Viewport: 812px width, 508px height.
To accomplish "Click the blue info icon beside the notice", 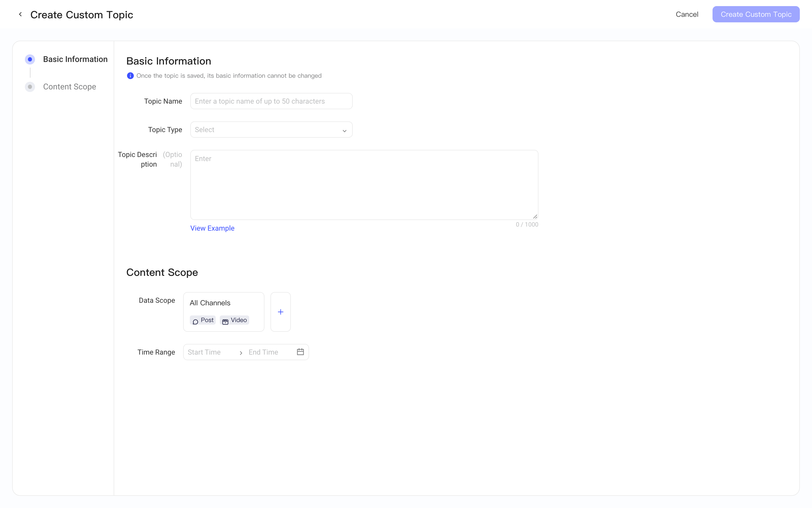I will point(130,76).
